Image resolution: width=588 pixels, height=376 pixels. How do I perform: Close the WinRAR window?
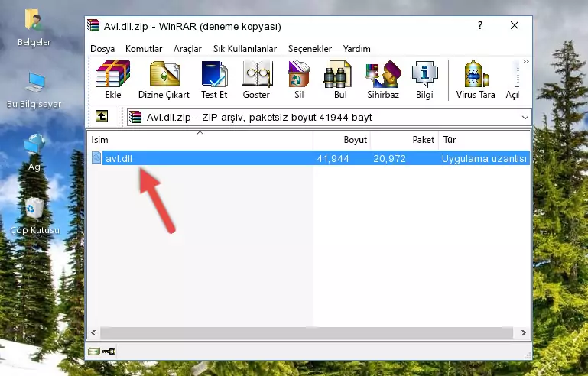click(515, 25)
